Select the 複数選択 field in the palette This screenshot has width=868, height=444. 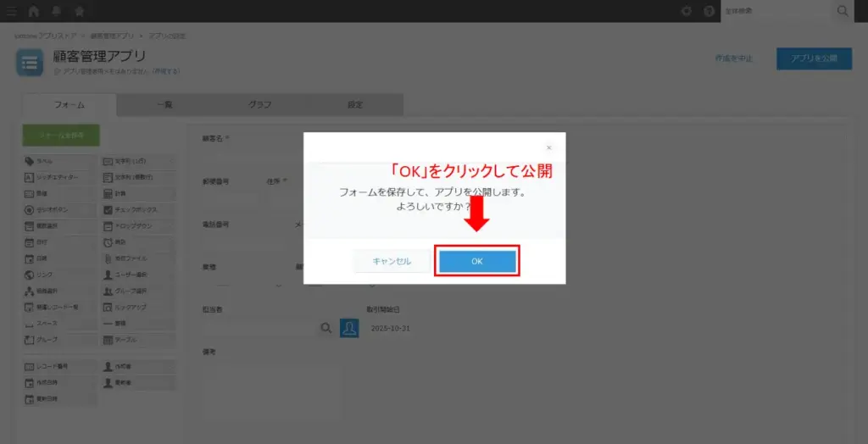coord(60,226)
